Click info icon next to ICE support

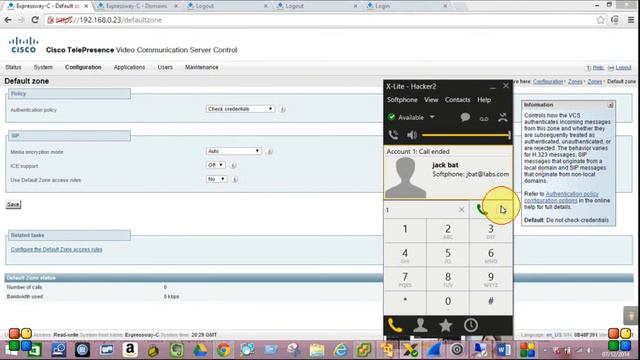pos(233,165)
